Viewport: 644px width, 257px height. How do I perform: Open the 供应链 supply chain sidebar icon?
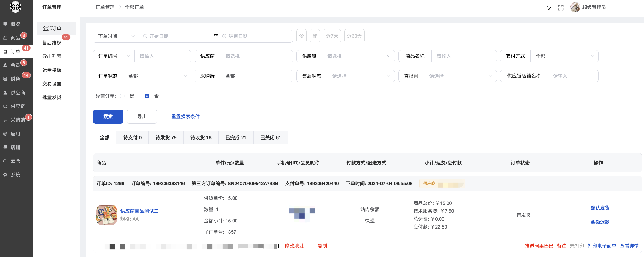coord(5,106)
